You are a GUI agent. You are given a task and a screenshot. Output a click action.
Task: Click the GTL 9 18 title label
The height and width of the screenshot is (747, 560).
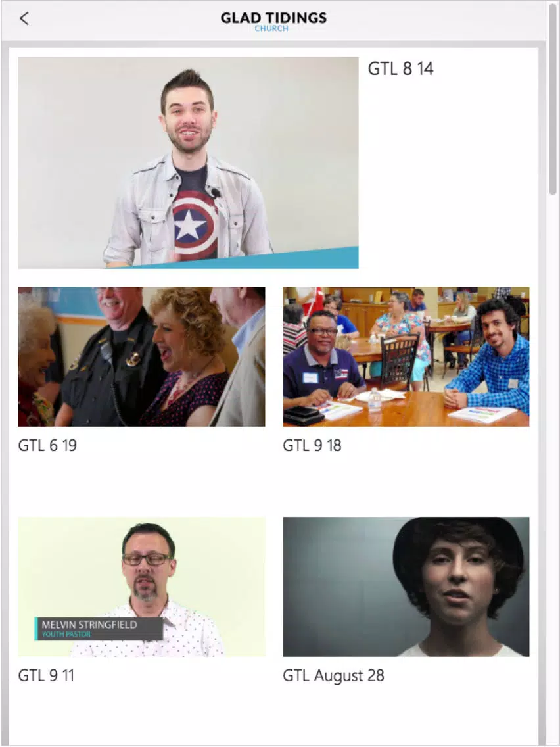coord(312,445)
